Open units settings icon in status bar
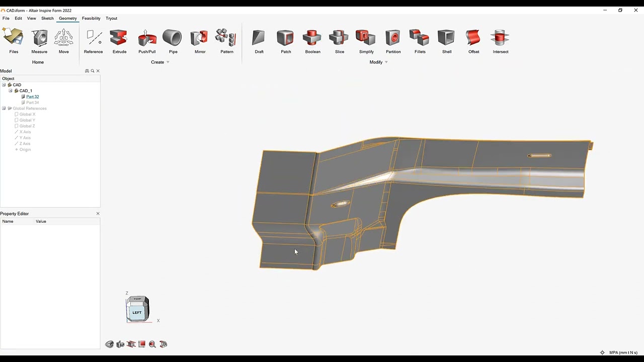Image resolution: width=644 pixels, height=362 pixels. point(602,352)
